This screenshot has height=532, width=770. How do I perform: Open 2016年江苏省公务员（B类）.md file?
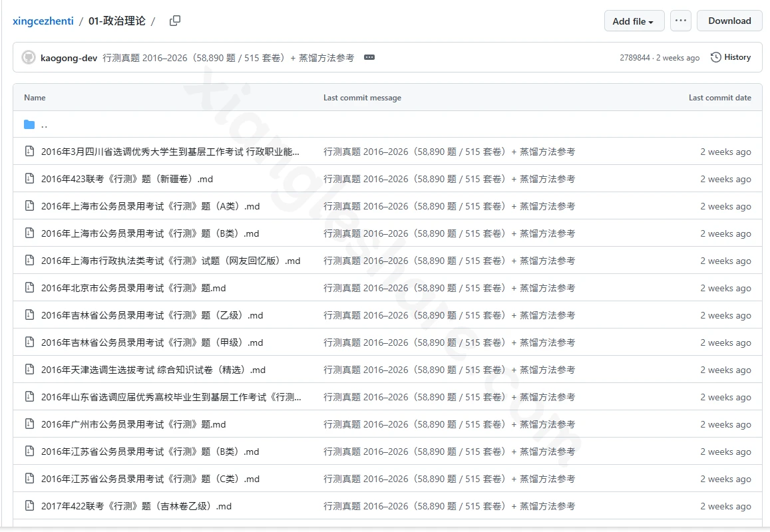(x=150, y=452)
